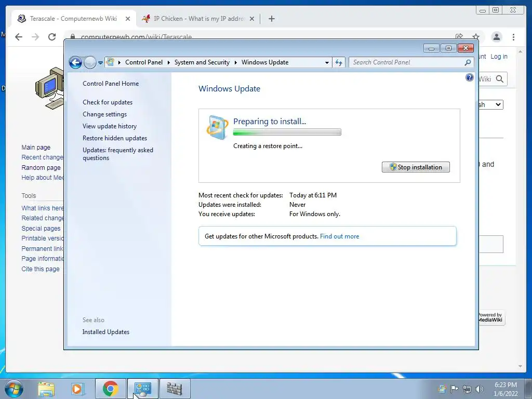The height and width of the screenshot is (399, 532).
Task: Open wiki Cite this page link
Action: [41, 269]
